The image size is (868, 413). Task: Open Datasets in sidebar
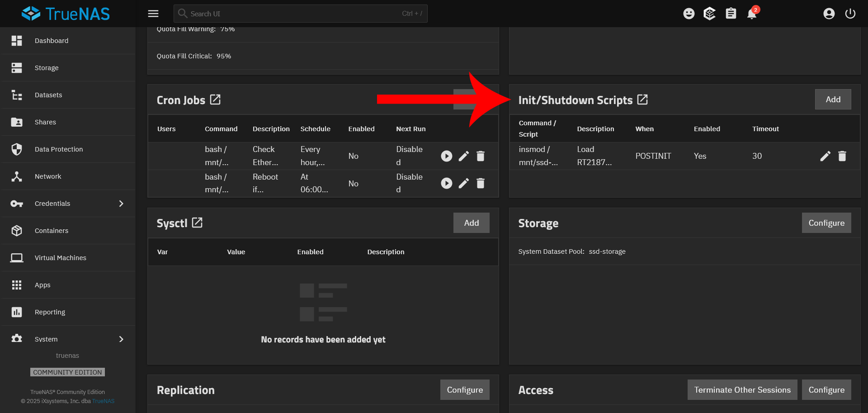tap(69, 95)
